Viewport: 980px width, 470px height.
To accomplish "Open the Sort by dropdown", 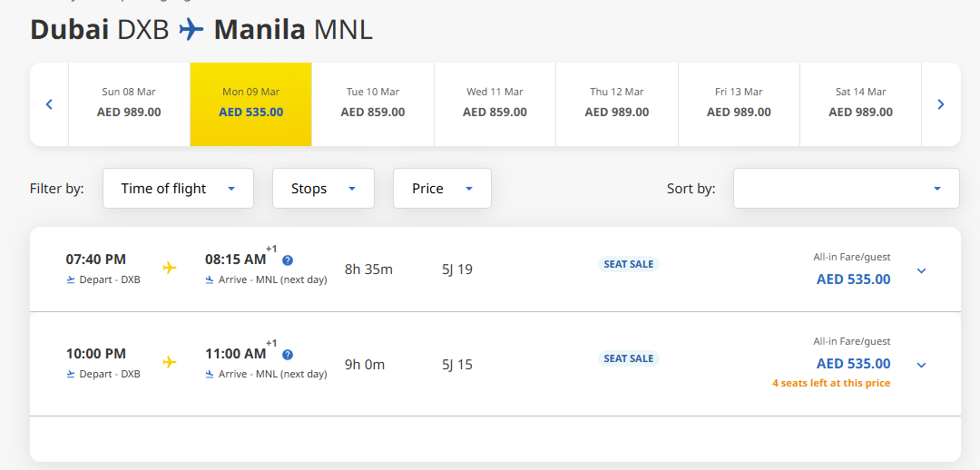I will click(x=846, y=189).
